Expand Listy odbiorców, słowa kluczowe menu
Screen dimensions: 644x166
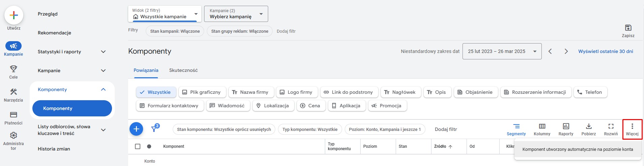tap(103, 130)
